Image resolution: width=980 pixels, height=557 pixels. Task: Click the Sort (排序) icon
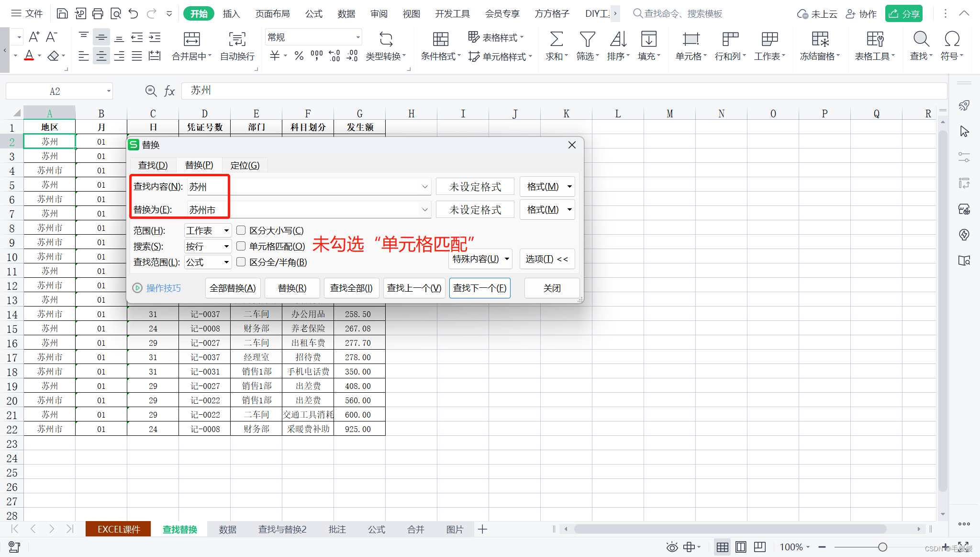(618, 39)
